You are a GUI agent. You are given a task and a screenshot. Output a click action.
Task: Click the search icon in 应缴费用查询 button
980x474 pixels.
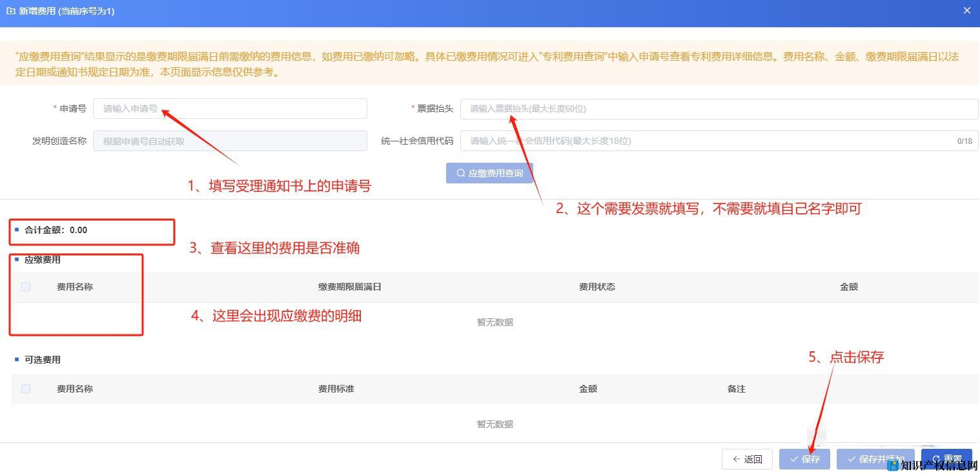click(x=460, y=173)
